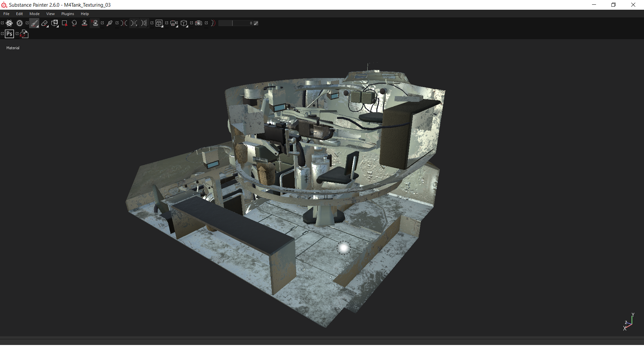Open the Help menu
Screen dimensions: 644x347
coord(85,14)
